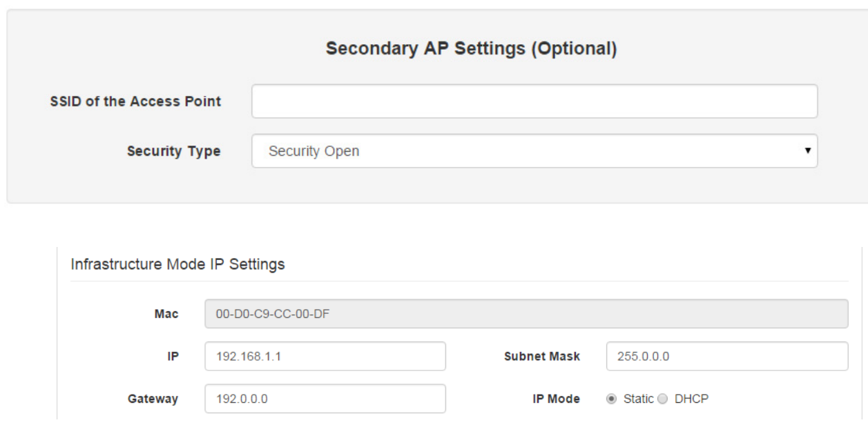Click the IP address field showing 192.168.1.1
Viewport: 868px width, 427px height.
[325, 357]
